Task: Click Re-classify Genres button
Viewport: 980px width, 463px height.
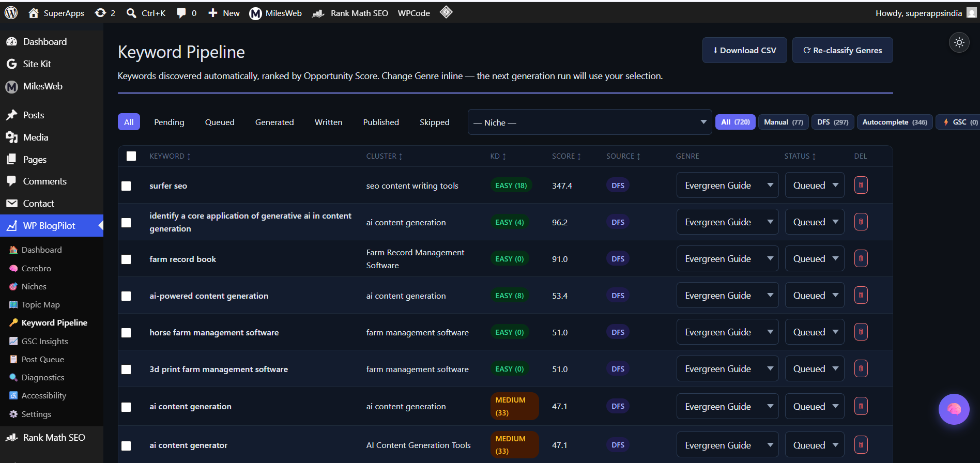Action: point(843,50)
